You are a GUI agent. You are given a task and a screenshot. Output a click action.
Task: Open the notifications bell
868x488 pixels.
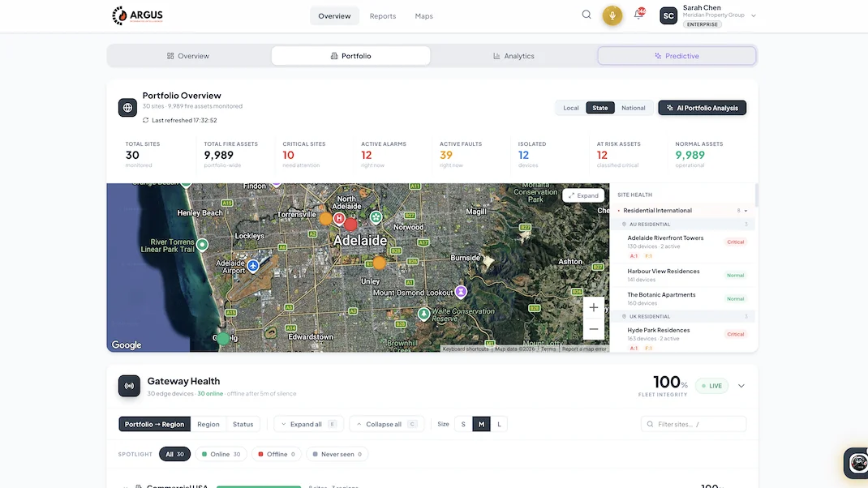click(638, 15)
